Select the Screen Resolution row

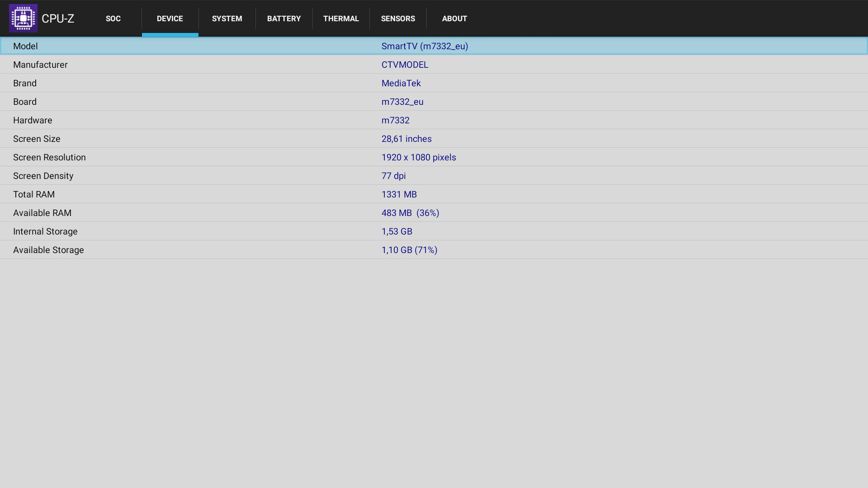click(x=434, y=157)
